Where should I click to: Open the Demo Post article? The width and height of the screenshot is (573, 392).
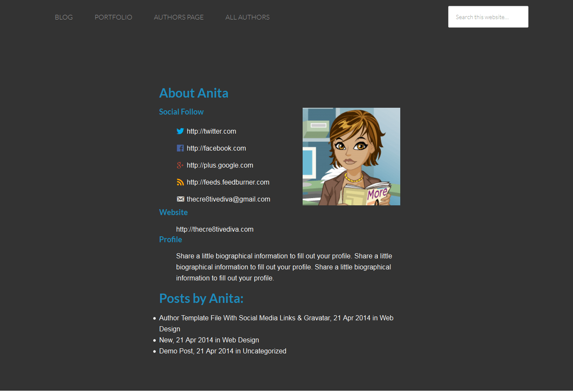click(x=176, y=351)
